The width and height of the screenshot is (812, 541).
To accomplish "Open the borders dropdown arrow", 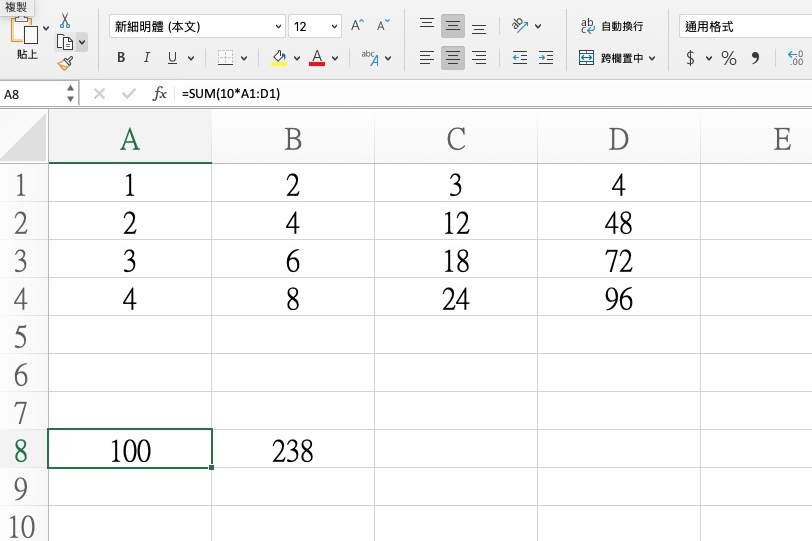I will [x=244, y=58].
